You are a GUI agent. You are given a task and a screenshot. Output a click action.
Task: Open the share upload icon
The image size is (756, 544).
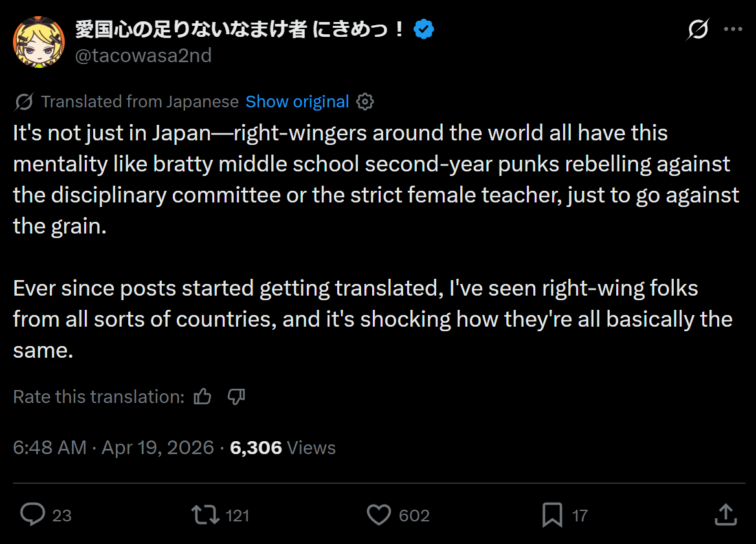(726, 515)
